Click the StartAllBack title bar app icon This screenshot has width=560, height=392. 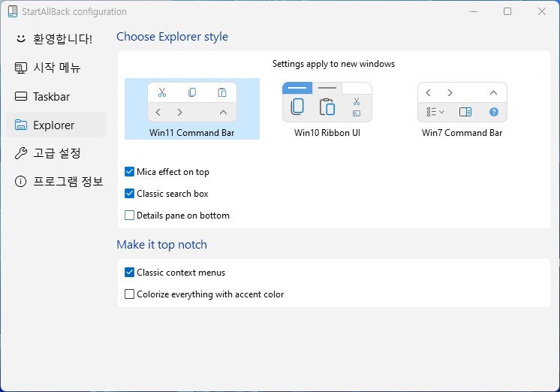(13, 11)
